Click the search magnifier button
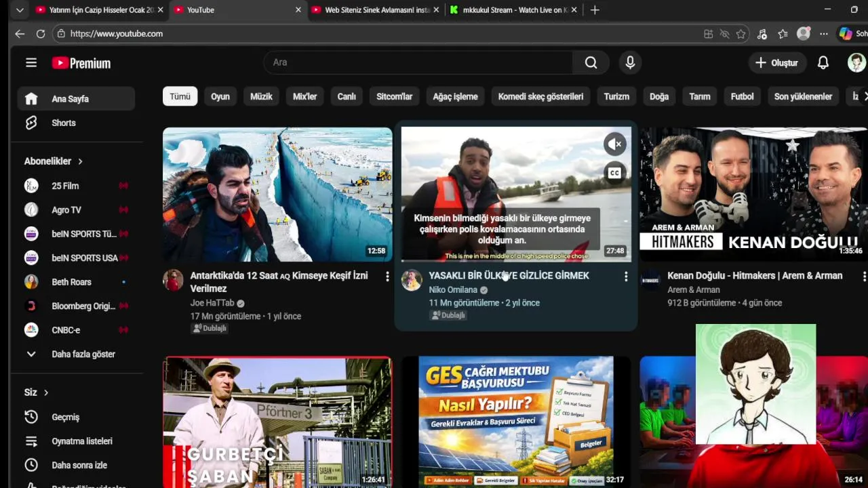The height and width of the screenshot is (488, 868). point(591,62)
